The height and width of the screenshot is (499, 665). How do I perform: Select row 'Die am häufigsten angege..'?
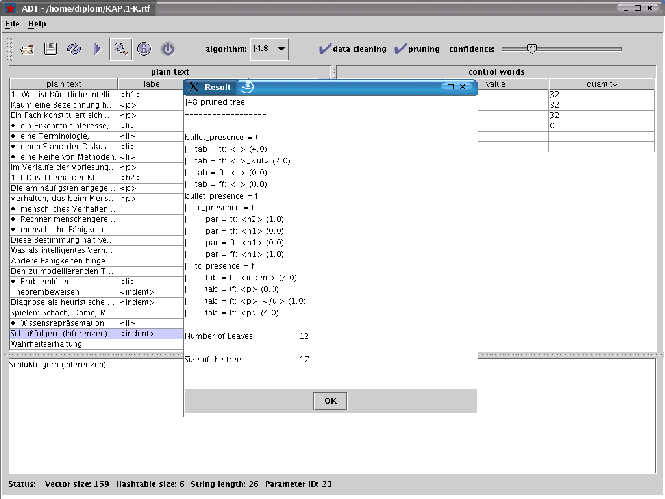[x=97, y=188]
